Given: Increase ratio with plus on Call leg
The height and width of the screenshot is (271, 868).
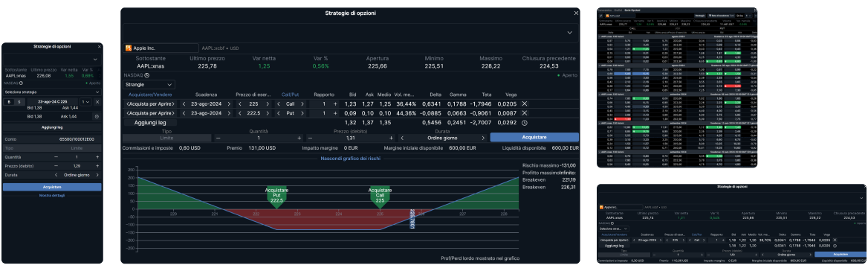Looking at the screenshot, I should [335, 103].
